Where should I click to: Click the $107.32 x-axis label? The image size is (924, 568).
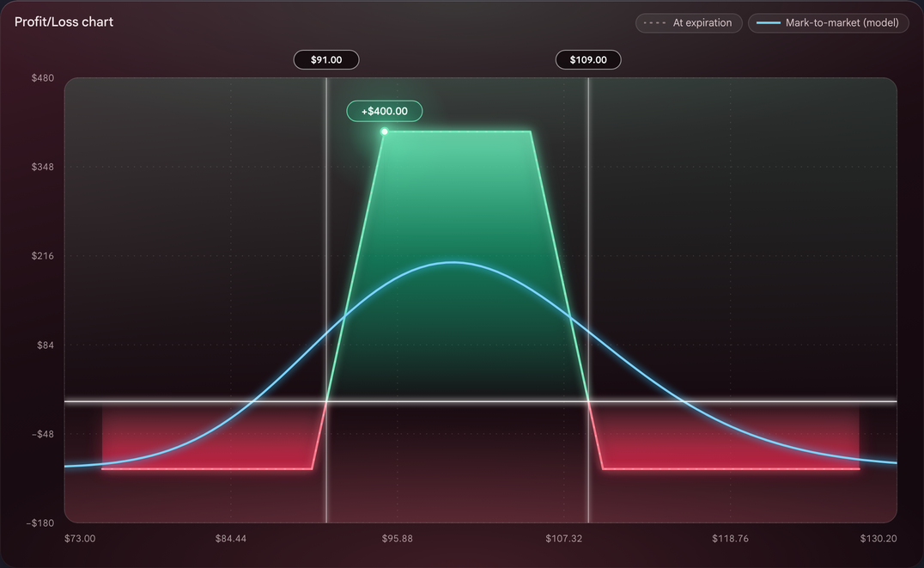[x=564, y=539]
